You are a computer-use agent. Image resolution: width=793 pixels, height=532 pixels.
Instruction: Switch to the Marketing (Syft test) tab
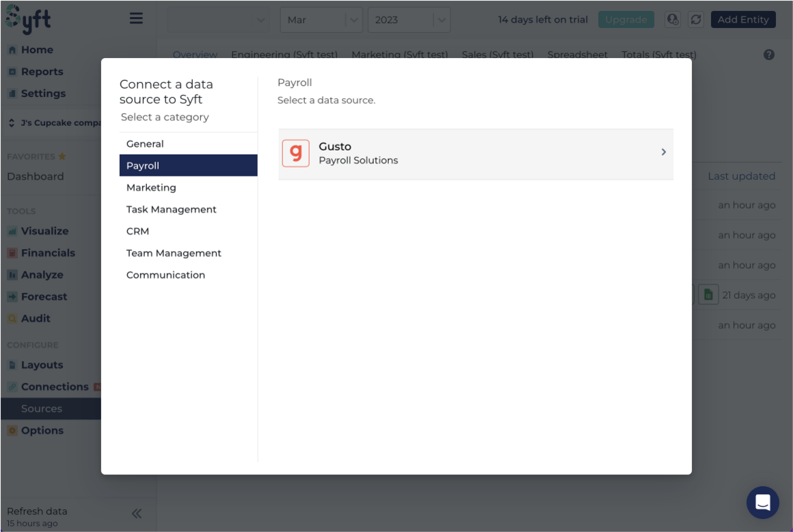click(399, 54)
